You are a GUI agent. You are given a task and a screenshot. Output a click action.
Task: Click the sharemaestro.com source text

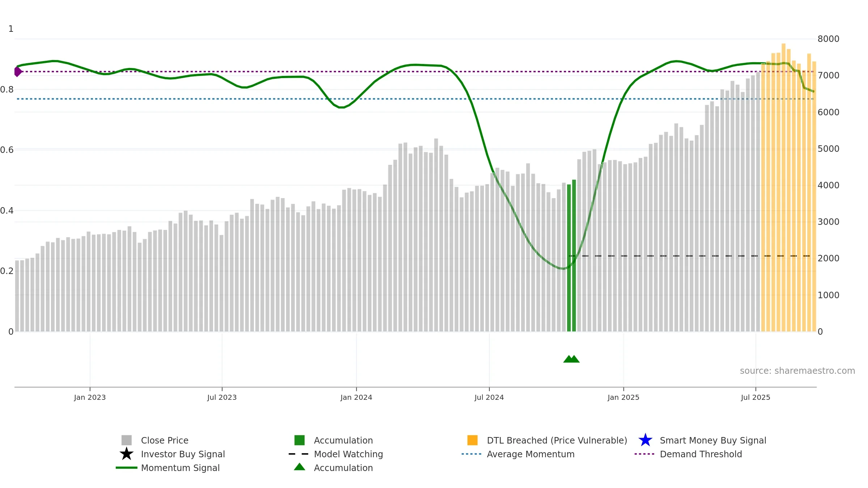coord(797,371)
